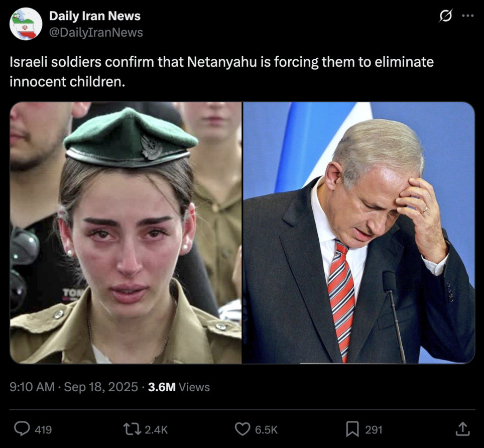The image size is (484, 448).
Task: Select the post text about Israeli soldiers
Action: 221,72
